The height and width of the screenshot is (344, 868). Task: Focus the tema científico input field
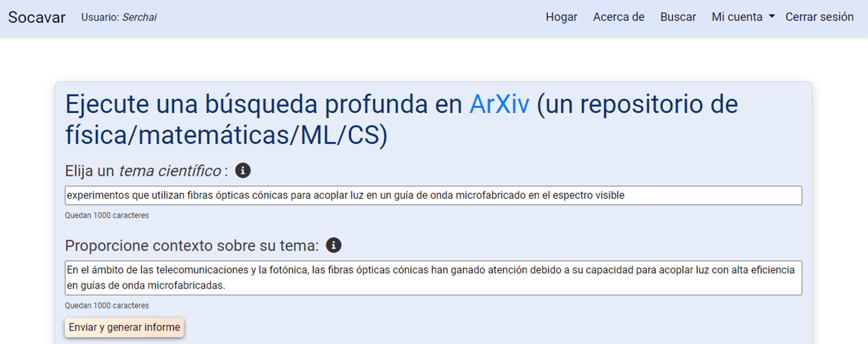coord(433,195)
